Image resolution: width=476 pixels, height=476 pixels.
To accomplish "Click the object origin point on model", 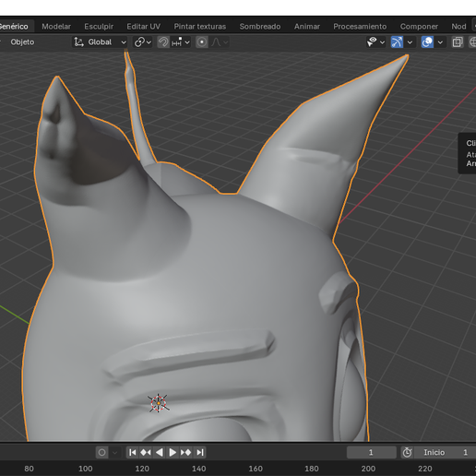I will [x=159, y=403].
